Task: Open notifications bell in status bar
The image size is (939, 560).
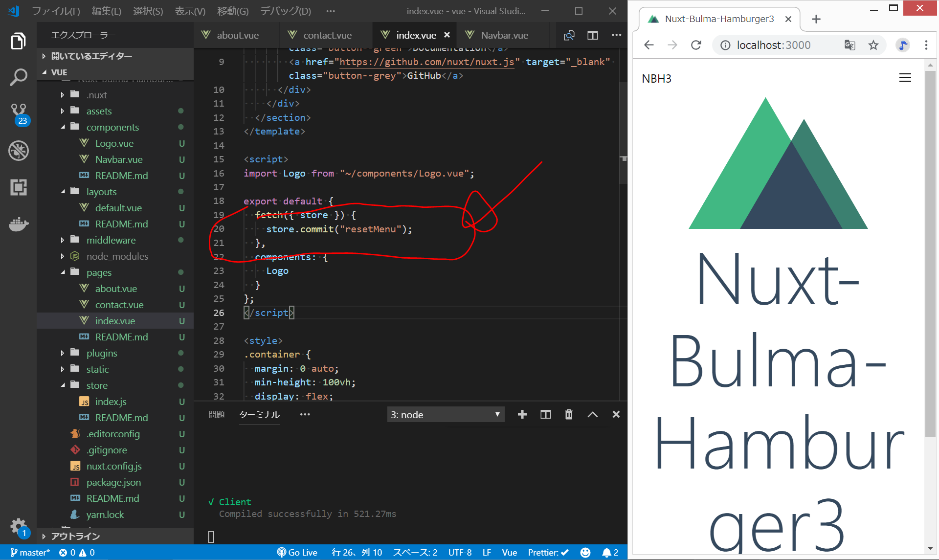Action: coord(610,552)
